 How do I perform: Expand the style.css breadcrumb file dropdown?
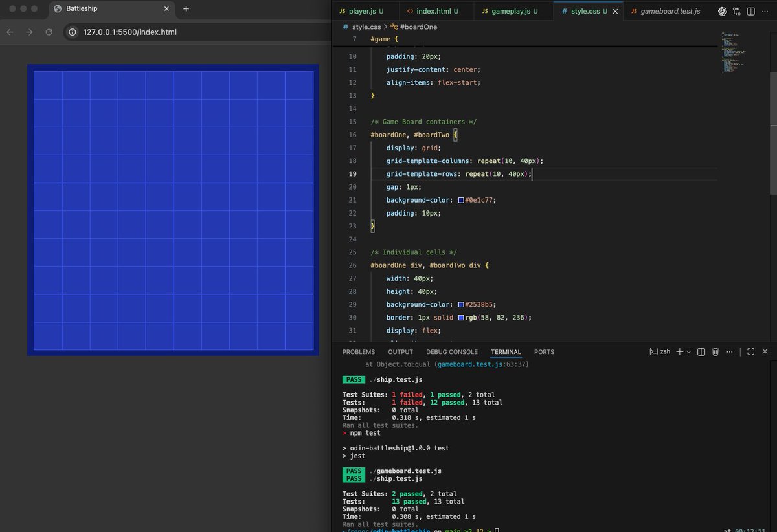[x=366, y=27]
